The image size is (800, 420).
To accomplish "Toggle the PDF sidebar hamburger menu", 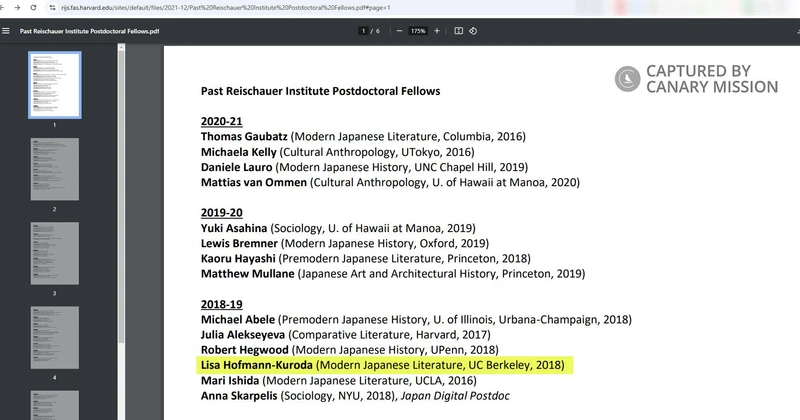I will pyautogui.click(x=7, y=31).
